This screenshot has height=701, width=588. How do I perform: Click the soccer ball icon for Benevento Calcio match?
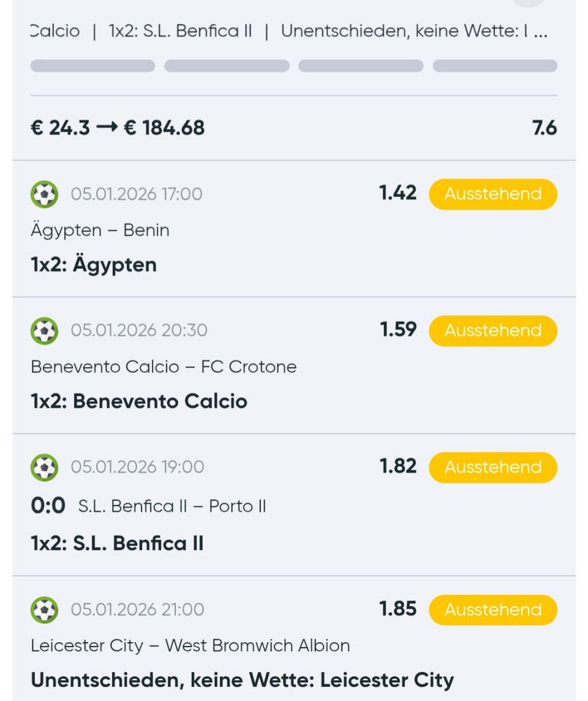[44, 331]
